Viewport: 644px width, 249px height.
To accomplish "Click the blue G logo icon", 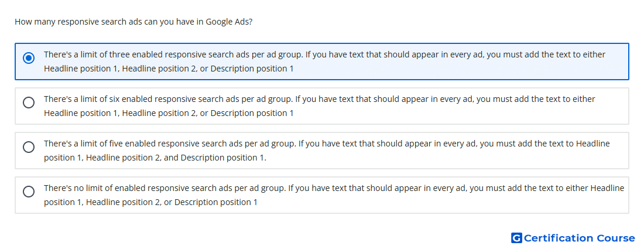I will click(516, 238).
